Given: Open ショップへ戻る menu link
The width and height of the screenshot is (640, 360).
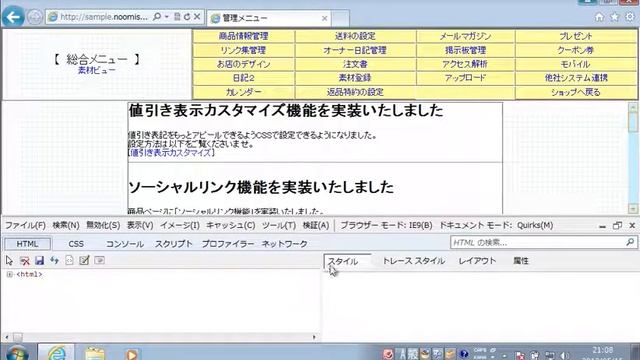Looking at the screenshot, I should [x=576, y=92].
